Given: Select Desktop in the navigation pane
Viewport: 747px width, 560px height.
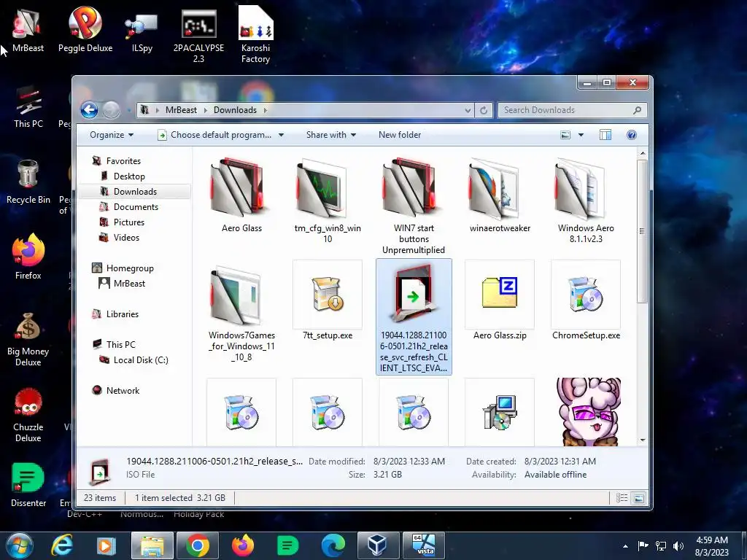Looking at the screenshot, I should (x=129, y=176).
